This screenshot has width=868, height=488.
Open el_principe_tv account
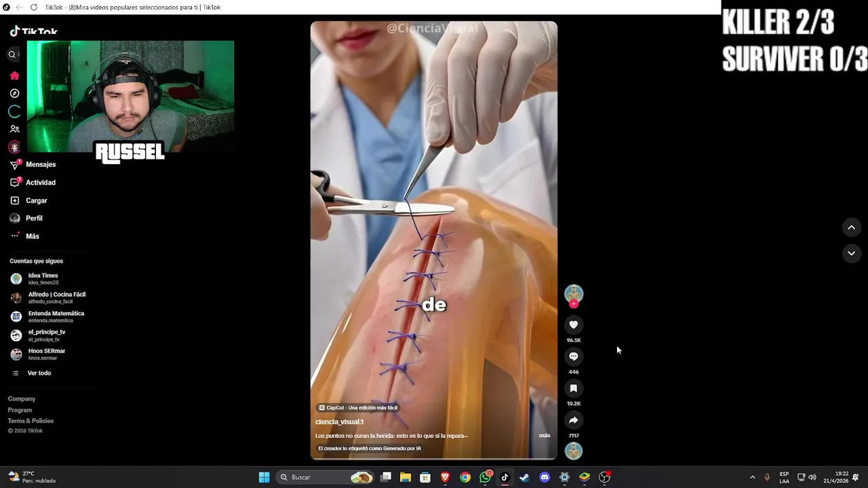(38, 335)
